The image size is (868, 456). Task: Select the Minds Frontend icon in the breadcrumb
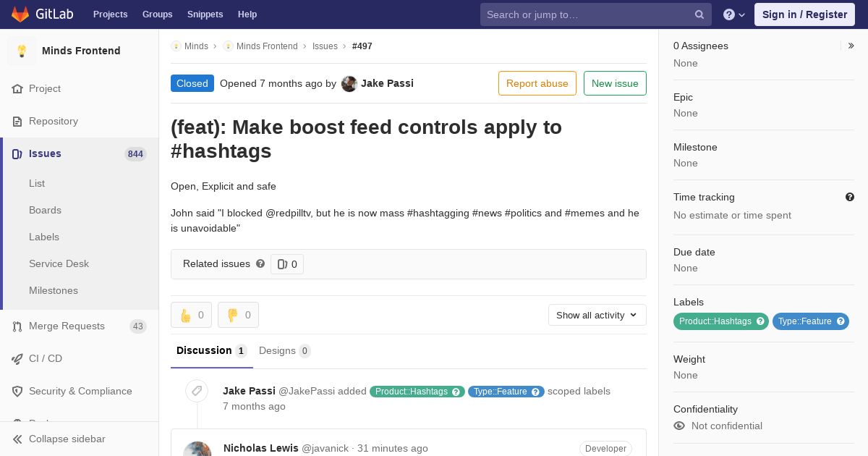click(x=228, y=46)
